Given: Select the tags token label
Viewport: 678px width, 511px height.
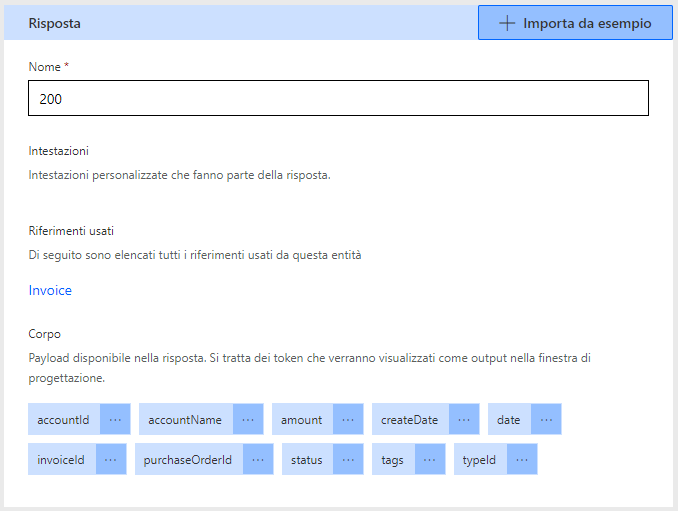Looking at the screenshot, I should (393, 460).
